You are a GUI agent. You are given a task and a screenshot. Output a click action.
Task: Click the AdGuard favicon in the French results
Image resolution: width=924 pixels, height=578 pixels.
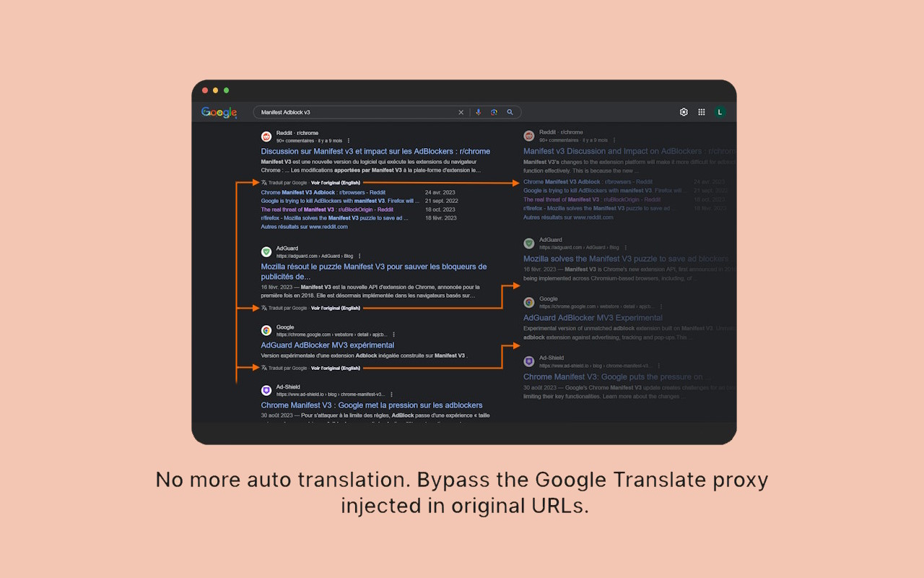(266, 251)
